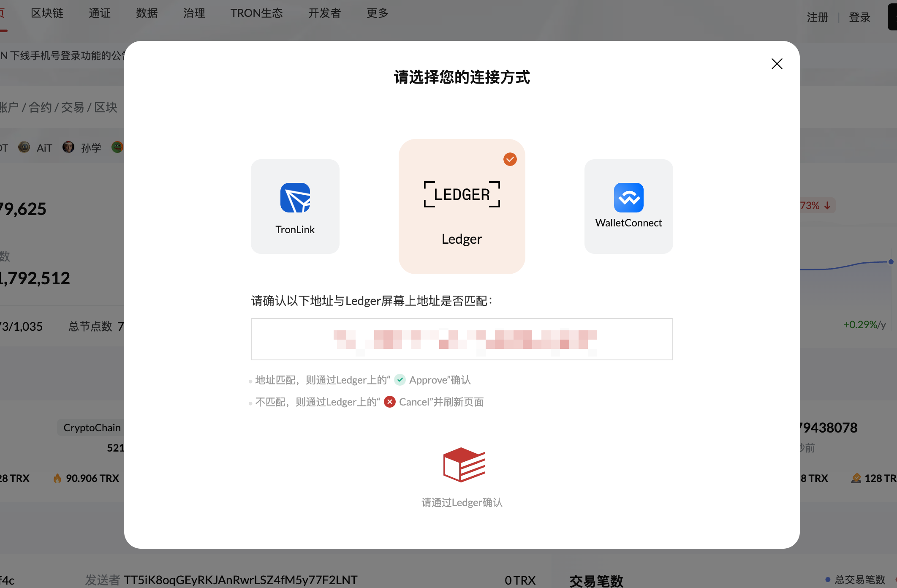Click the reward icon beside 128 TRX

(856, 478)
